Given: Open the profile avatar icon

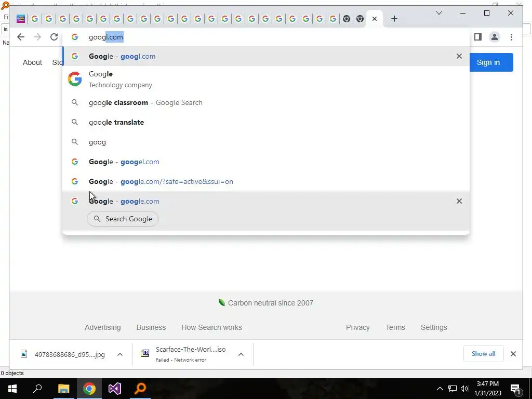Looking at the screenshot, I should (495, 37).
